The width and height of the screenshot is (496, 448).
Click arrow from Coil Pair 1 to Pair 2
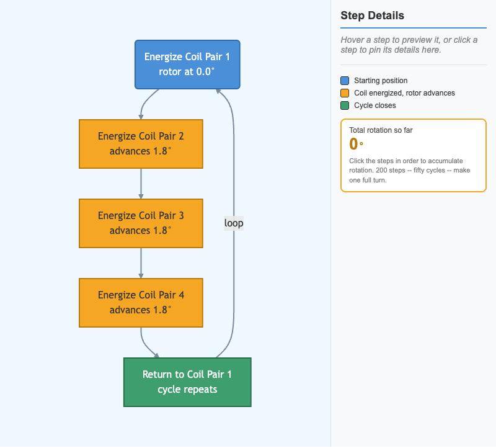pos(147,104)
